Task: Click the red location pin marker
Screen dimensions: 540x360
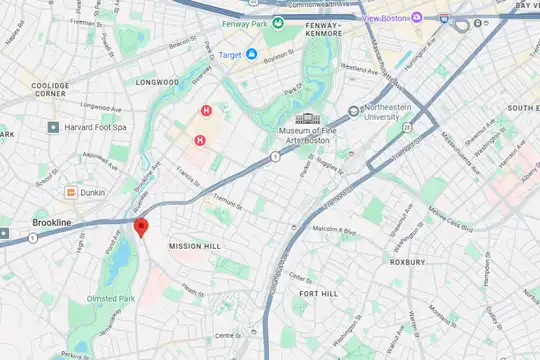Action: pyautogui.click(x=141, y=227)
